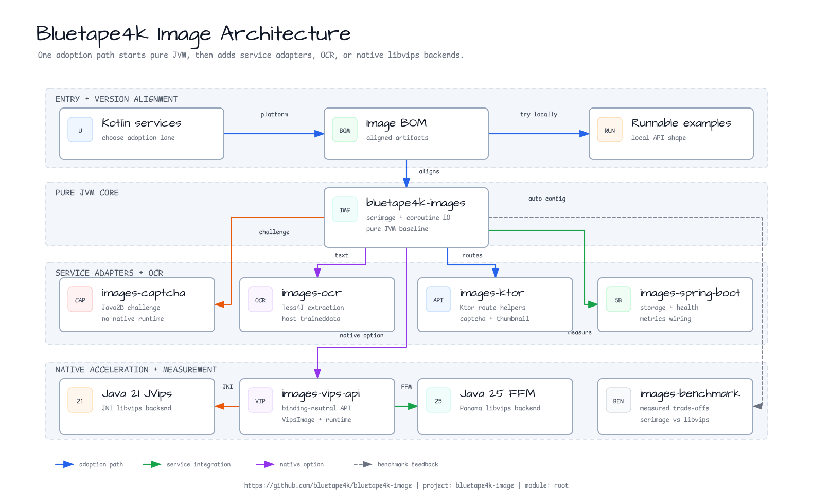Click 'Tess4J extraction' text
Screen dimensions: 813x504
point(313,308)
